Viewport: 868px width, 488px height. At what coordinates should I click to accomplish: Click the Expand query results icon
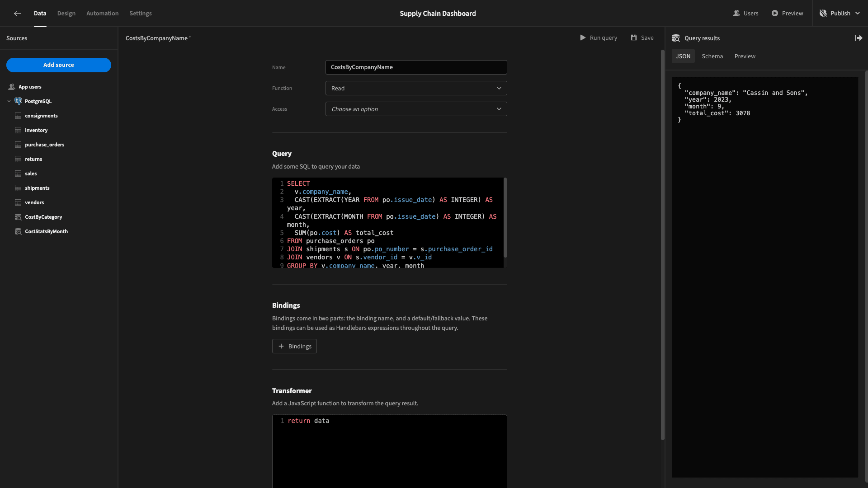click(859, 38)
